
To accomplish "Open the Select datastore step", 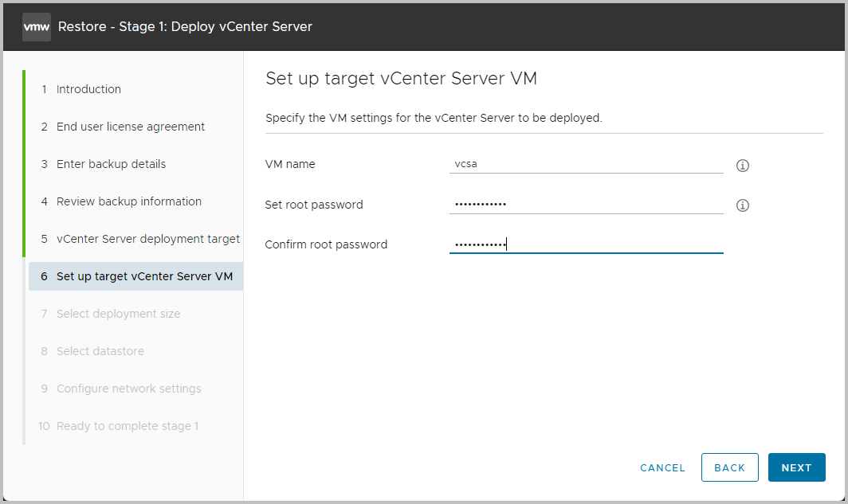I will click(100, 350).
